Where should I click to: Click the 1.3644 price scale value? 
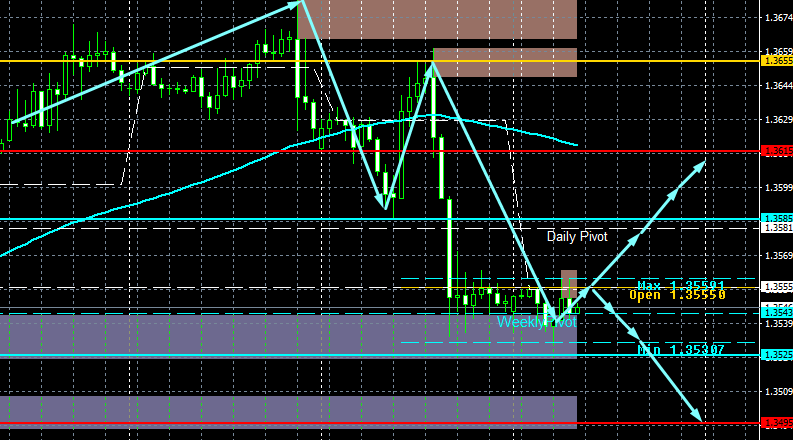pos(778,85)
